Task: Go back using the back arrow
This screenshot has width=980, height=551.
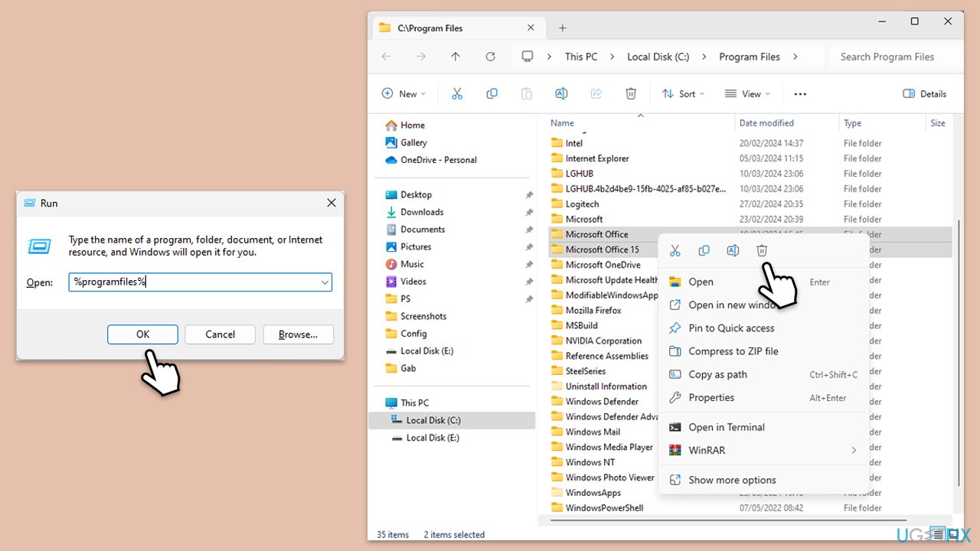Action: [x=386, y=57]
